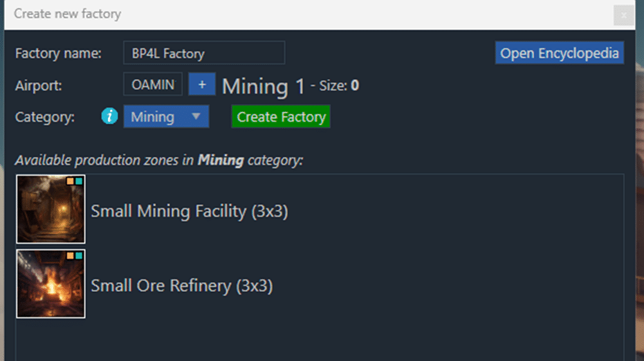Click the dropdown arrow beside Mining

point(196,116)
